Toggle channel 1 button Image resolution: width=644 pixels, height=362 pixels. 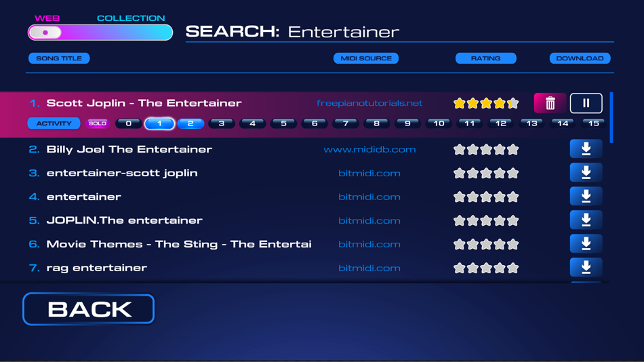point(159,123)
